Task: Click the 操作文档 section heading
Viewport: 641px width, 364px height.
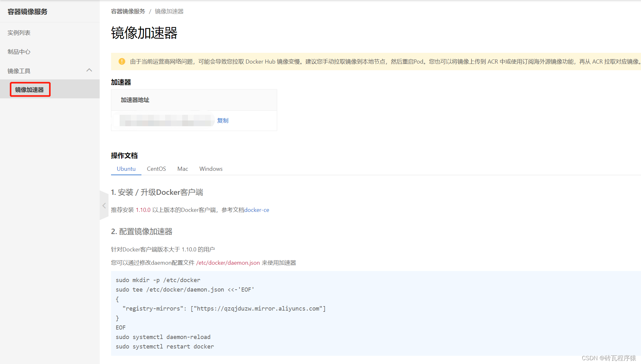Action: pos(124,156)
